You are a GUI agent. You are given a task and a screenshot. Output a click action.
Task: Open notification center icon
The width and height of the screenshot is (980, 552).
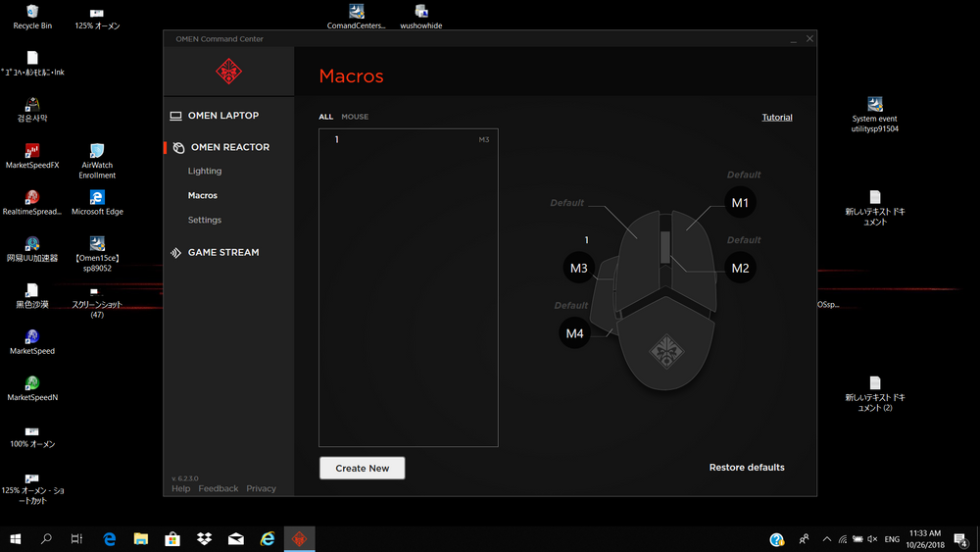961,539
